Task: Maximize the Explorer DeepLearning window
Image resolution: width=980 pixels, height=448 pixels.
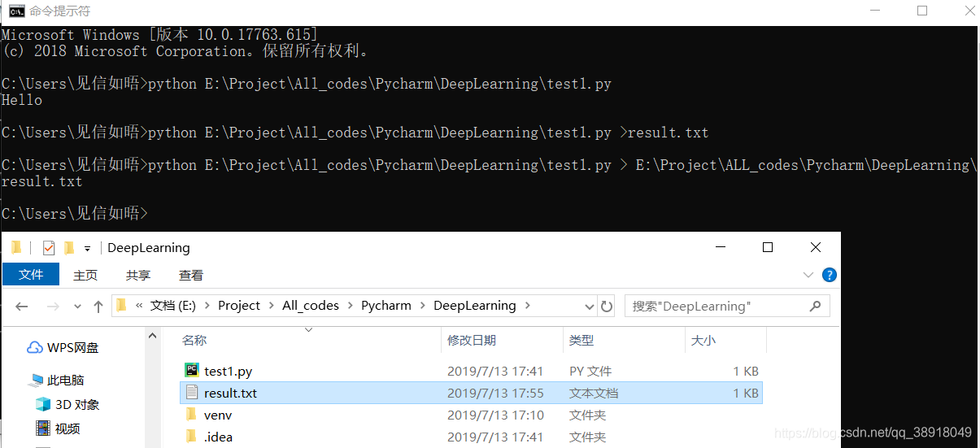Action: pos(767,247)
